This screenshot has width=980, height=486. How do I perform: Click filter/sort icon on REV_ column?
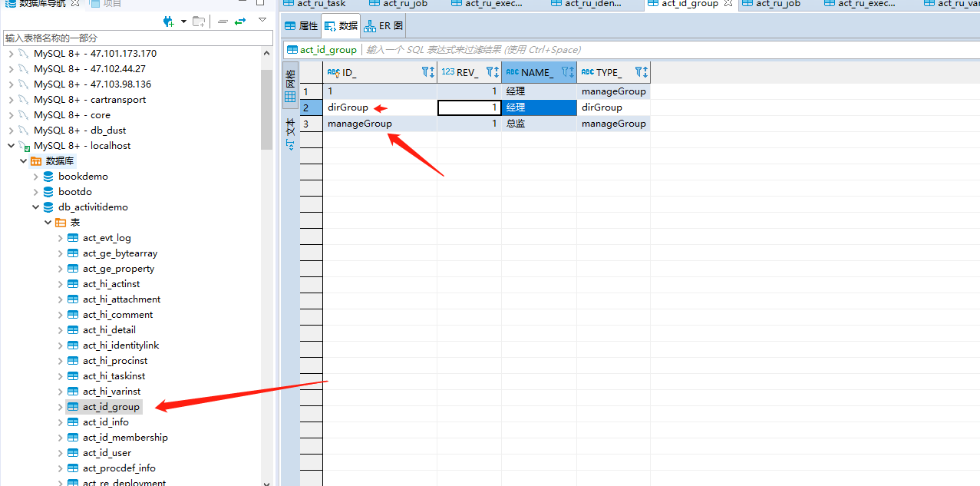493,72
